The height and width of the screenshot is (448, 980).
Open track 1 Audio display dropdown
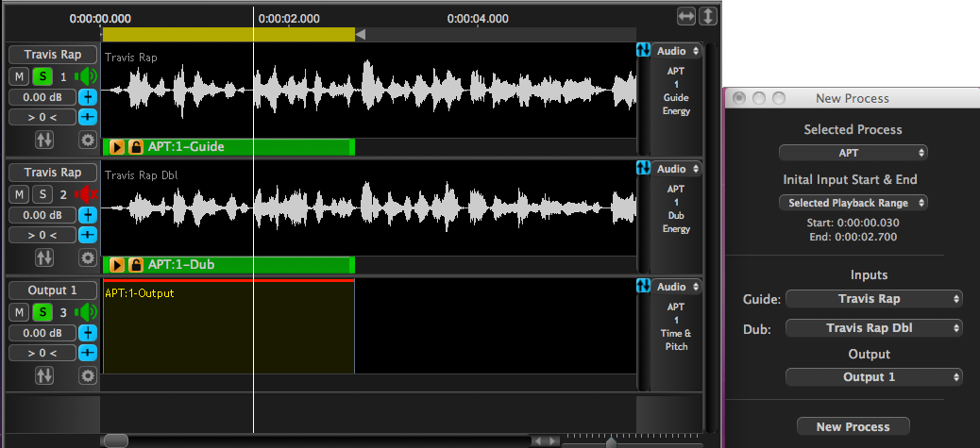coord(677,51)
